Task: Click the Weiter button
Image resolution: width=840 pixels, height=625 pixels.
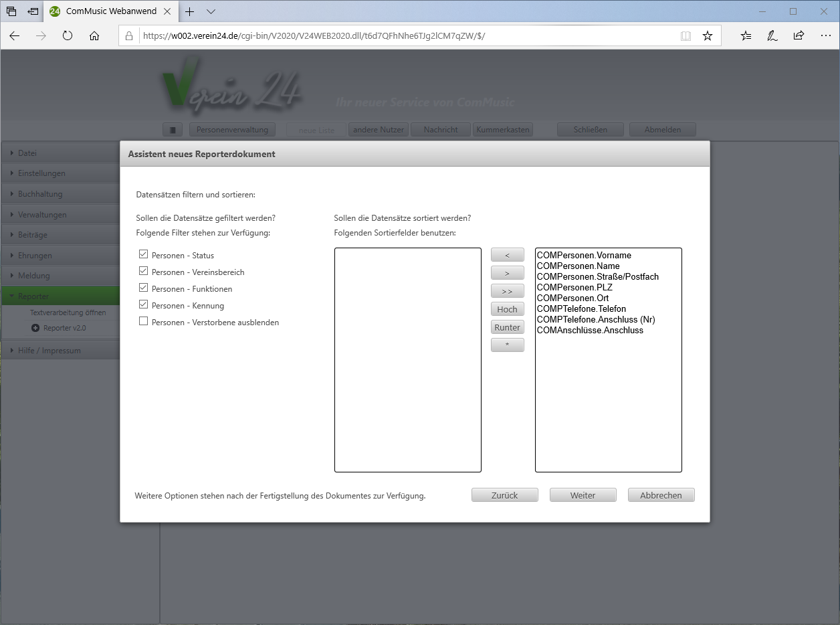Action: click(x=583, y=495)
